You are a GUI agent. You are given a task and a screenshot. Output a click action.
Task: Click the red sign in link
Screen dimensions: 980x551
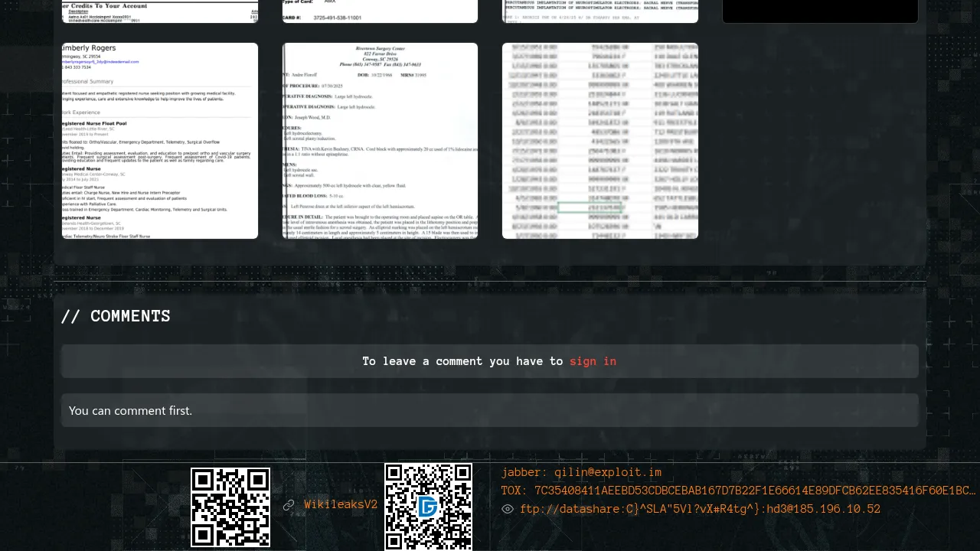point(593,361)
